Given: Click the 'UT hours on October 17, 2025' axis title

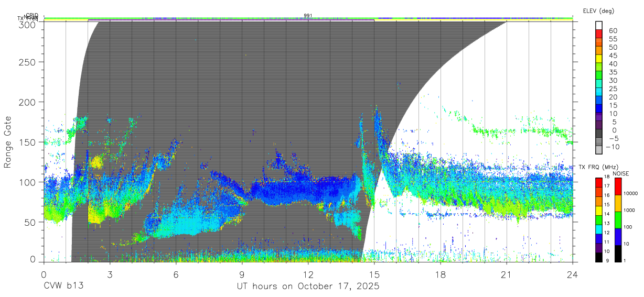Looking at the screenshot, I should tap(308, 286).
